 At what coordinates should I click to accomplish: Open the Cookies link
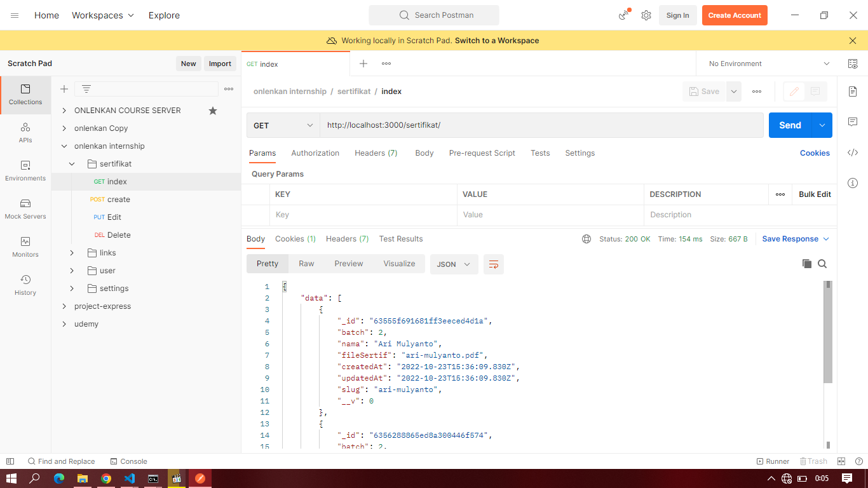tap(815, 153)
